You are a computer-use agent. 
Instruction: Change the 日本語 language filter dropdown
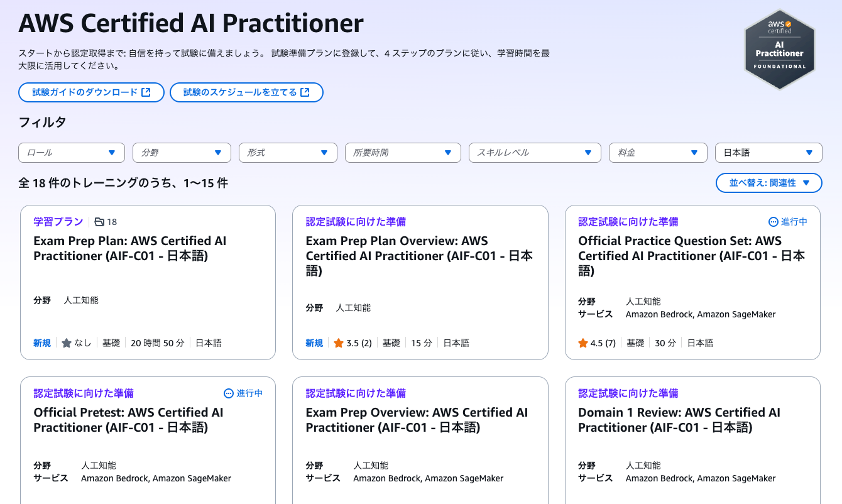coord(768,153)
